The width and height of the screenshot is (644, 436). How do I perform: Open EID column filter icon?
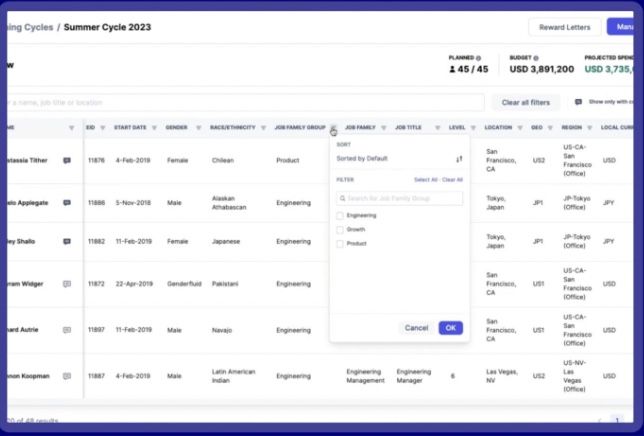tap(103, 128)
